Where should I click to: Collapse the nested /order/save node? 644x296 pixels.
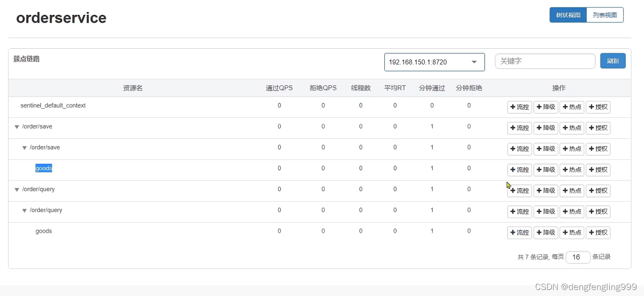coord(25,148)
